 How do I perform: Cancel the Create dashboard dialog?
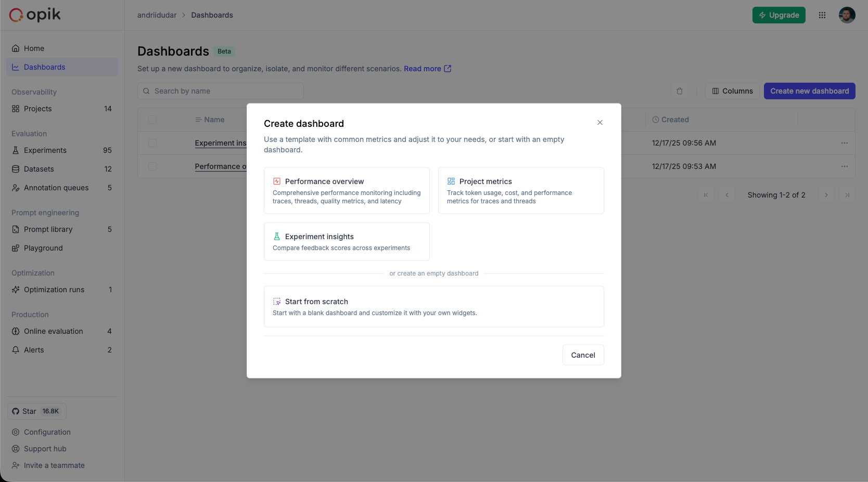point(583,355)
